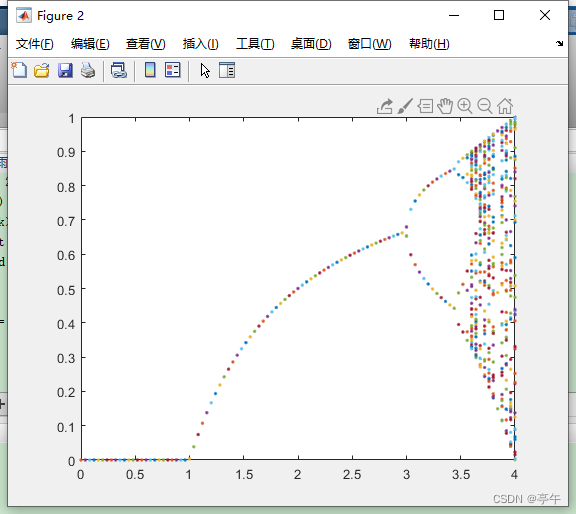Click the Figure 2 title text
Viewport: 576px width, 514px height.
pyautogui.click(x=60, y=15)
